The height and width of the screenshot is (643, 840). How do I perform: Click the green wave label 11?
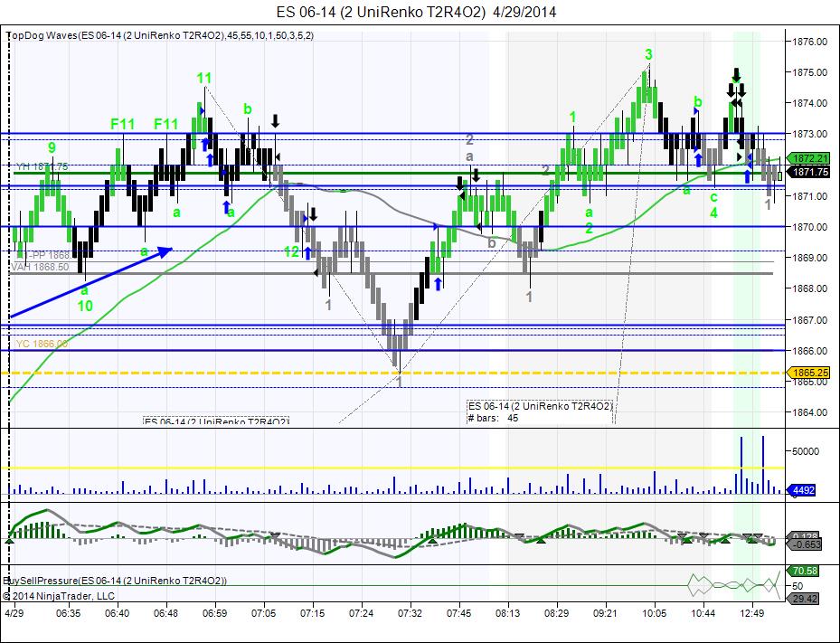point(203,79)
